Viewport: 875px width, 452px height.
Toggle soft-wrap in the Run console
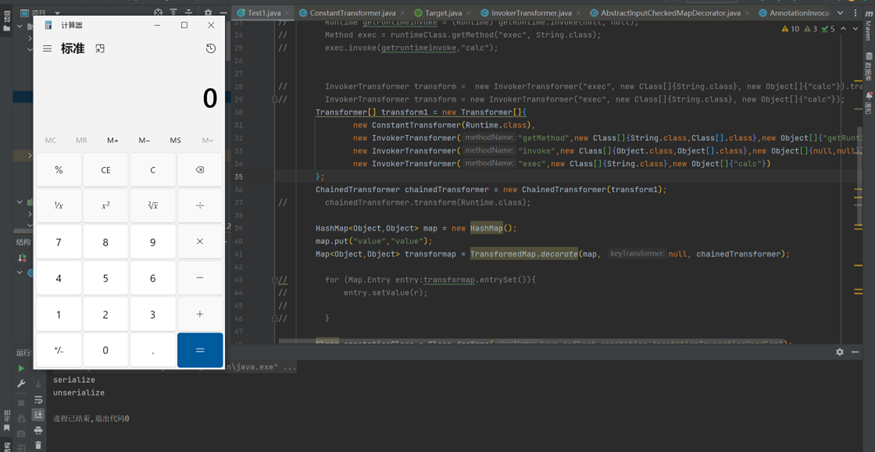[38, 400]
